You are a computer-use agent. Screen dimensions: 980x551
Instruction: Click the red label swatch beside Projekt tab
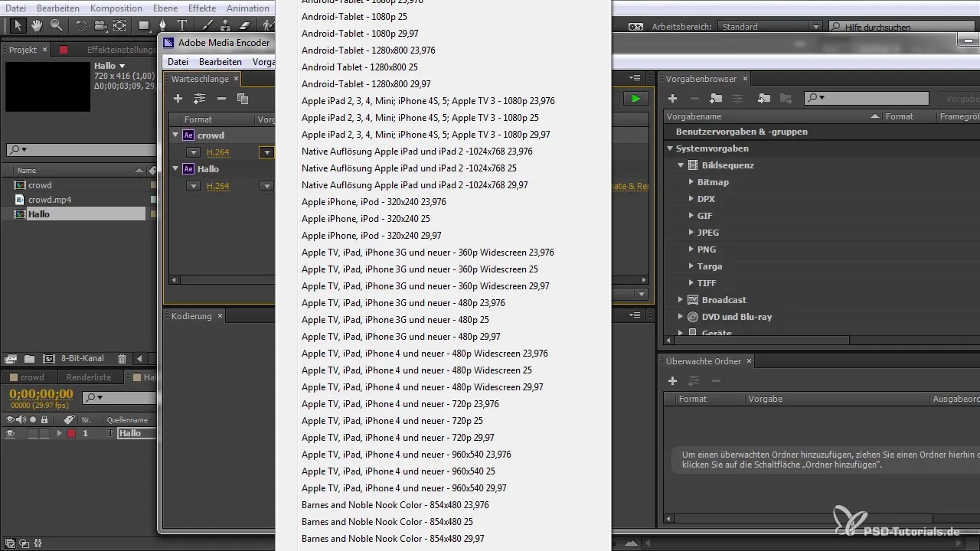(64, 50)
